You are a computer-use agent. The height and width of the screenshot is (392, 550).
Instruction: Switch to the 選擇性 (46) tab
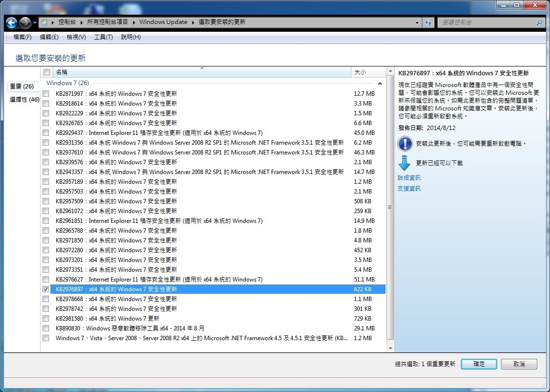click(x=24, y=100)
